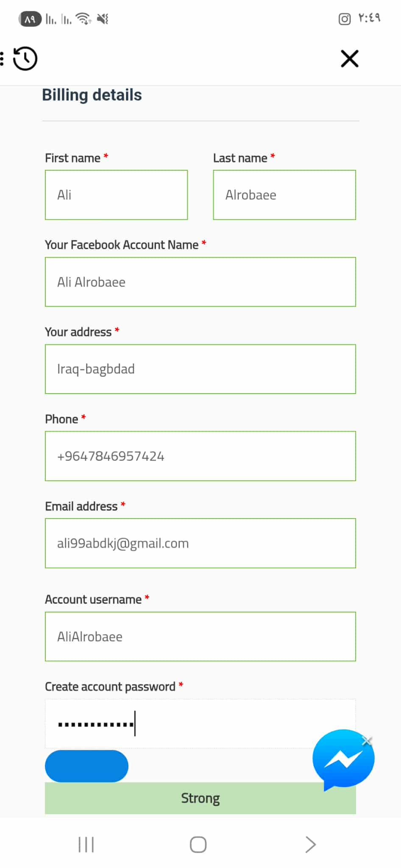Image resolution: width=401 pixels, height=868 pixels.
Task: Close the browser page with X
Action: tap(350, 58)
